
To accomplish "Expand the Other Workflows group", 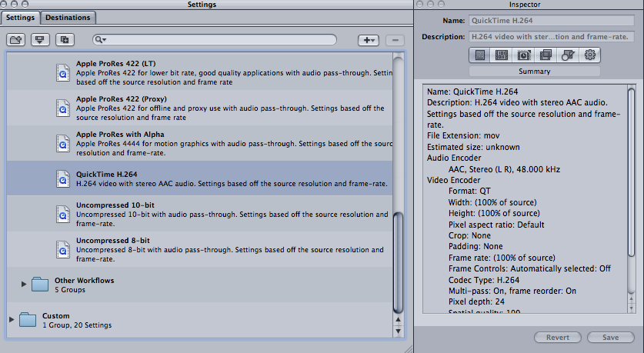I will (23, 284).
